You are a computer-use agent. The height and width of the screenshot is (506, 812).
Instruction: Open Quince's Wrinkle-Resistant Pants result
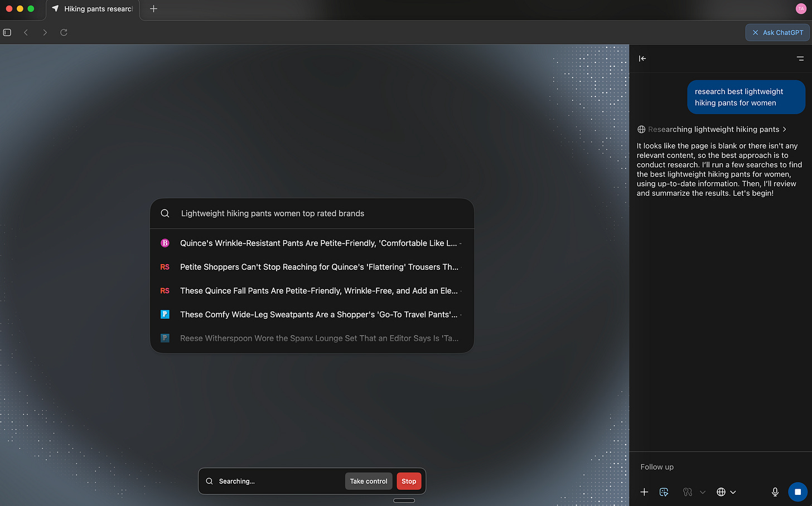coord(312,243)
